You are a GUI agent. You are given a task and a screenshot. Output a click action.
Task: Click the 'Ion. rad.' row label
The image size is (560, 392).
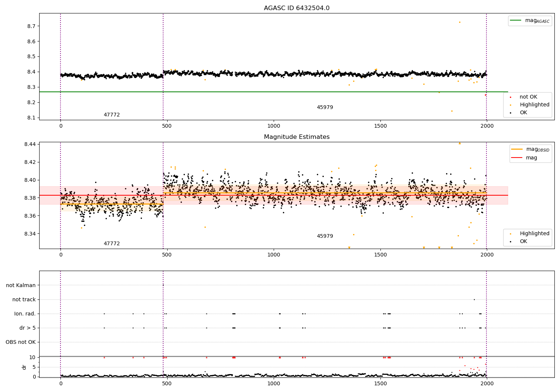(x=25, y=314)
